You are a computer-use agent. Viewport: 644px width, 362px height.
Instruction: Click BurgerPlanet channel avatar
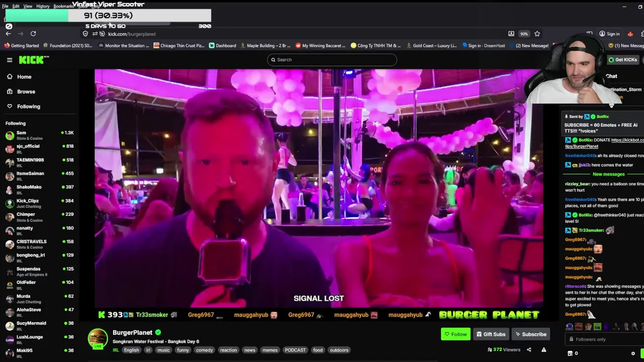(98, 339)
